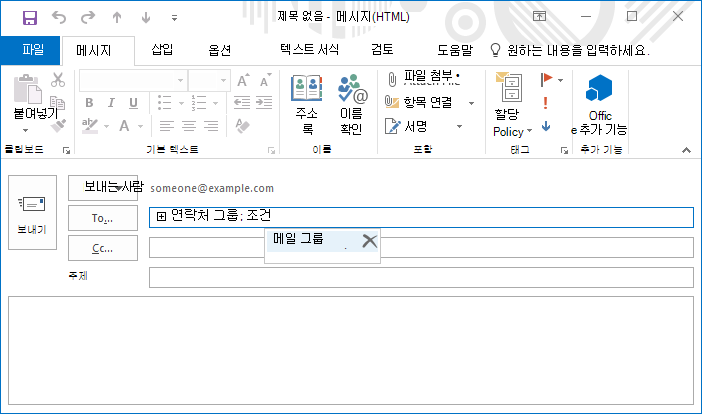Expand the 연락처 그룹 plus icon in To field
This screenshot has width=702, height=414.
point(161,217)
